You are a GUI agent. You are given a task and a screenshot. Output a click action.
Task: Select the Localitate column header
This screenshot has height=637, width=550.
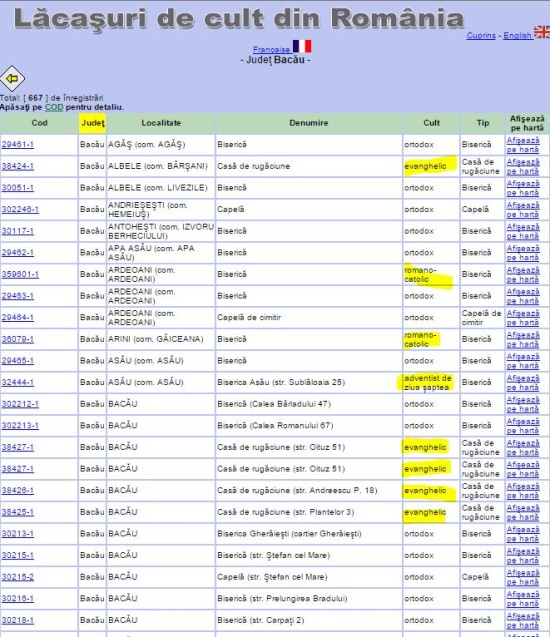161,123
